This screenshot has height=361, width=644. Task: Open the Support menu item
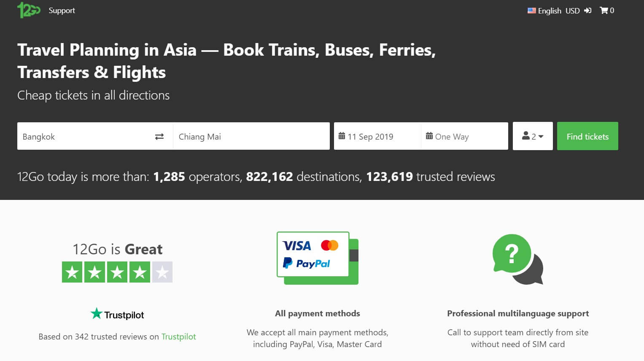coord(62,11)
